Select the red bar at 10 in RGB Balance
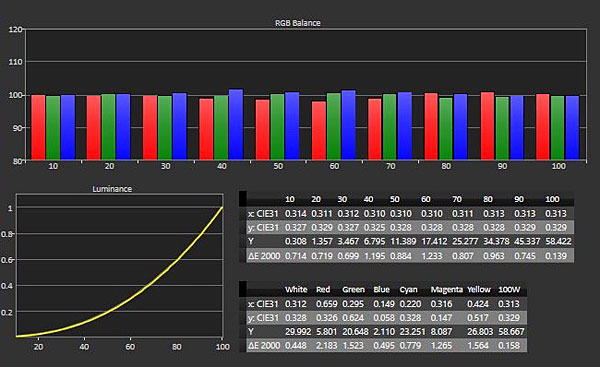 pos(38,127)
